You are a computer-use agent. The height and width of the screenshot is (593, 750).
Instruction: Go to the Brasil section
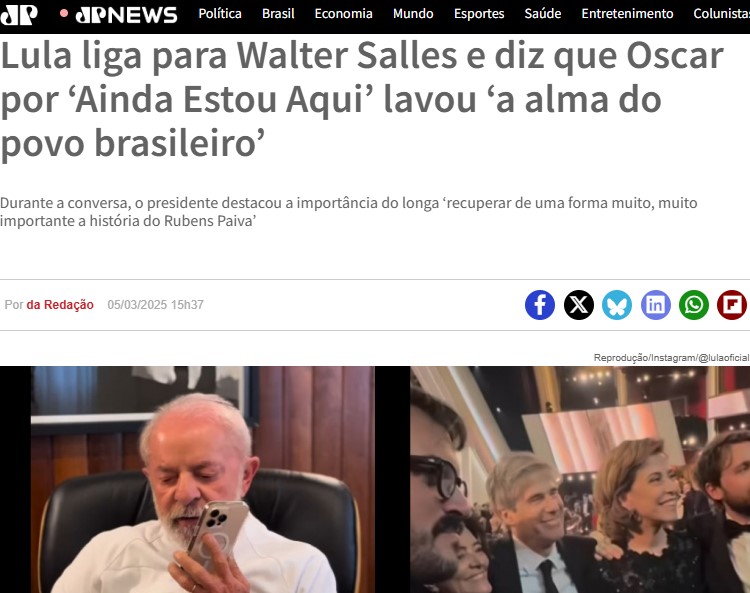(278, 14)
